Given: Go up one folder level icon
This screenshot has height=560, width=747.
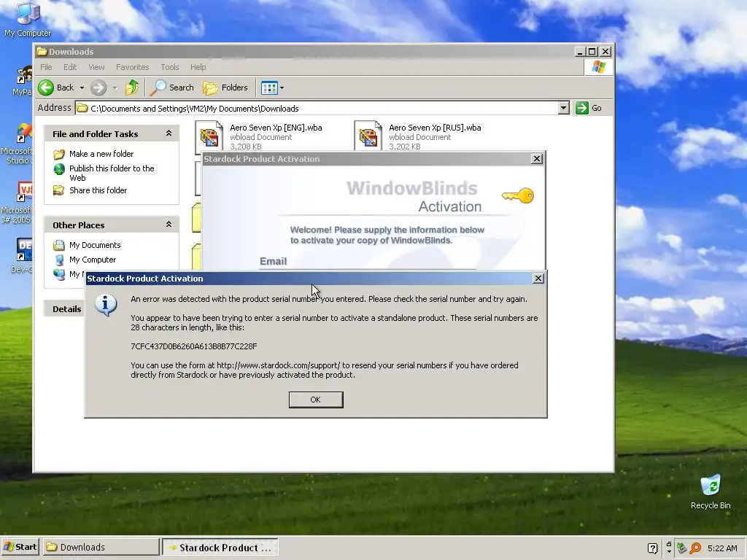Looking at the screenshot, I should [132, 87].
